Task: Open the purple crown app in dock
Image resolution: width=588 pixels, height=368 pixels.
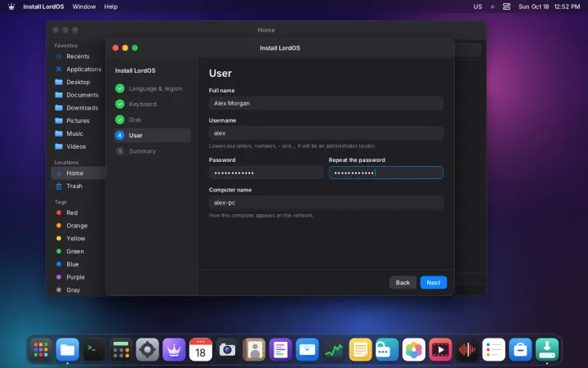Action: click(x=174, y=350)
